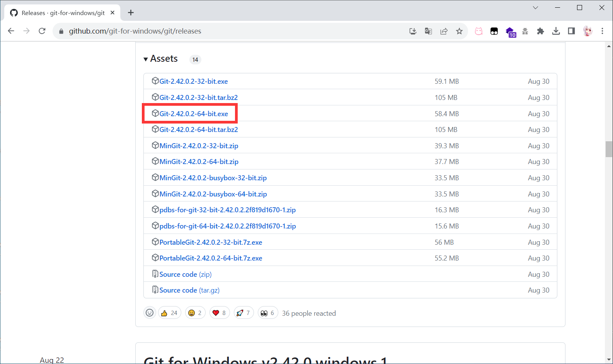Toggle the rocket reaction (7)
The image size is (613, 364).
point(244,313)
